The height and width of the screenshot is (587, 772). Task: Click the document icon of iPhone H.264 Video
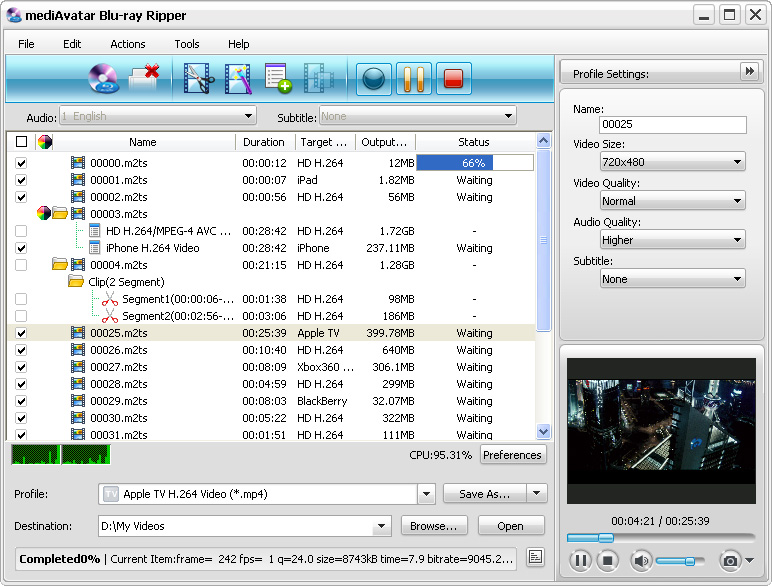pyautogui.click(x=95, y=248)
